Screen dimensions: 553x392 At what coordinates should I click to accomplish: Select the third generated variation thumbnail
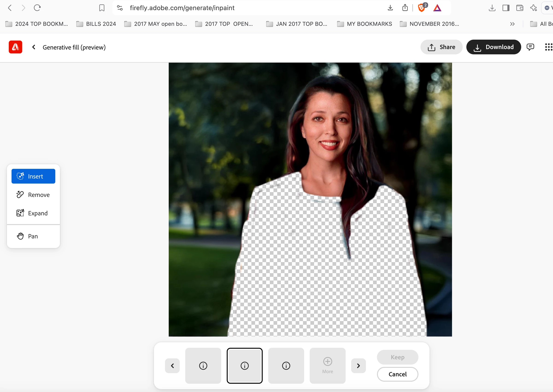[286, 366]
